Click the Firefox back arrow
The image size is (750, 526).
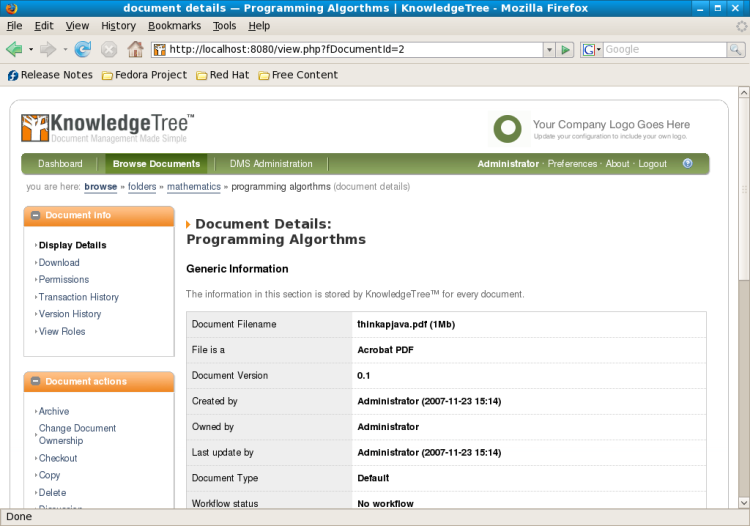pyautogui.click(x=14, y=49)
